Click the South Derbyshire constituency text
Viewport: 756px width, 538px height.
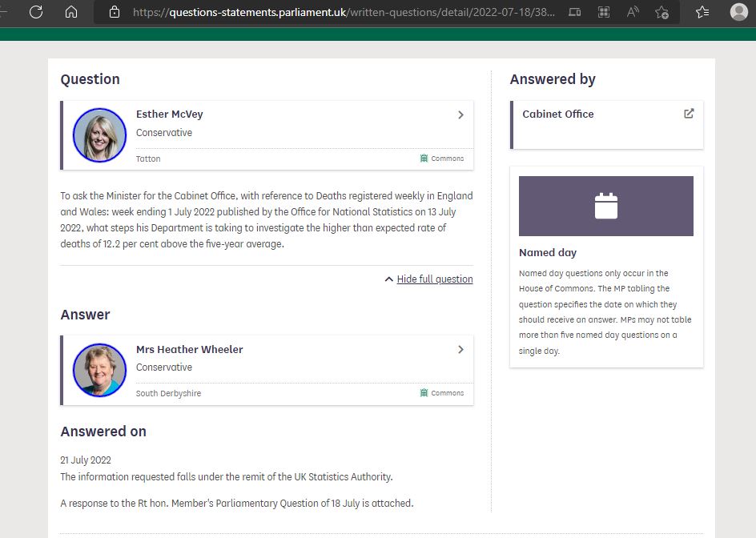click(168, 393)
